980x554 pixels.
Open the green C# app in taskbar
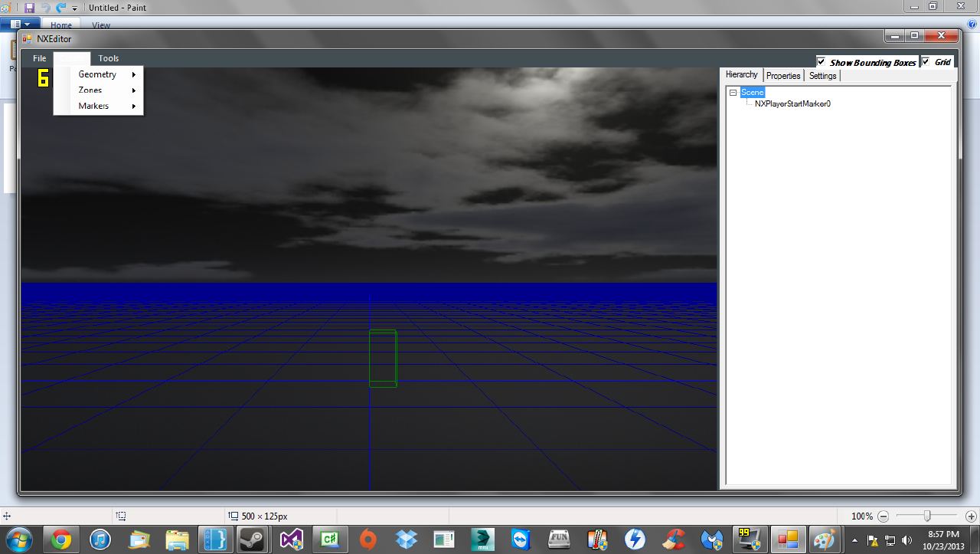pyautogui.click(x=330, y=540)
